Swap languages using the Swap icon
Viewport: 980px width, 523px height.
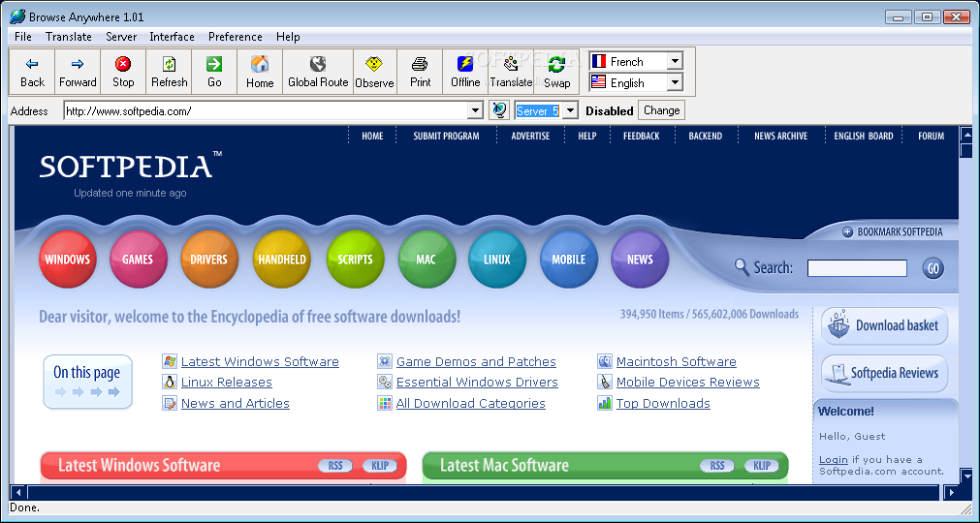tap(556, 64)
